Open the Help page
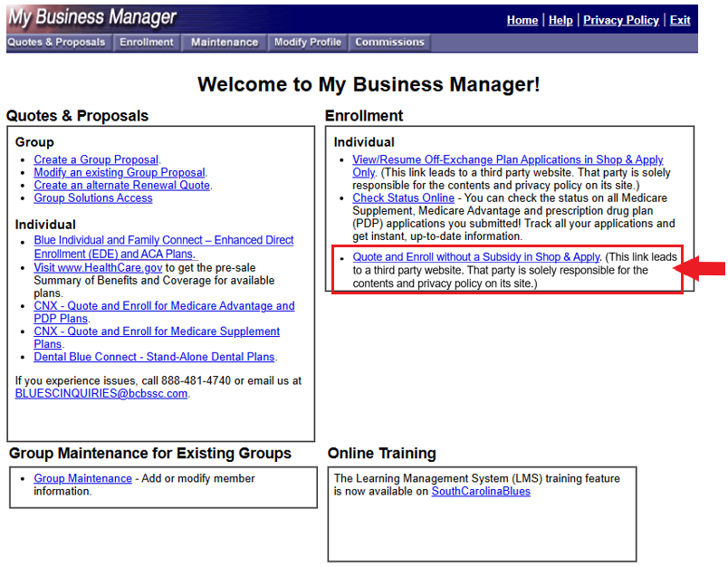Viewport: 728px width, 567px height. 559,20
